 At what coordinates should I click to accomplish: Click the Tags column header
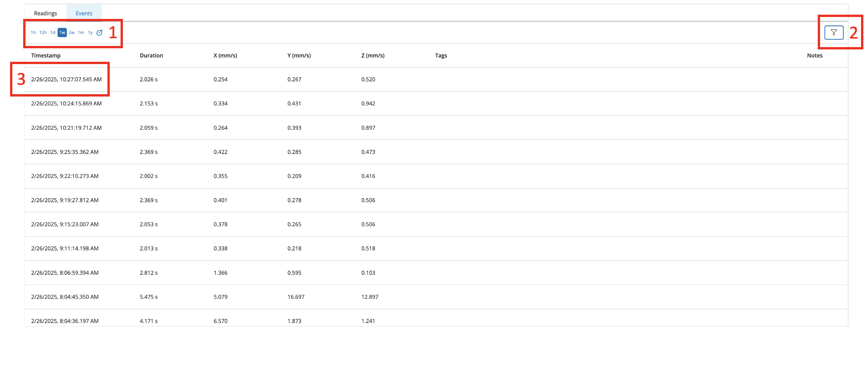point(441,56)
